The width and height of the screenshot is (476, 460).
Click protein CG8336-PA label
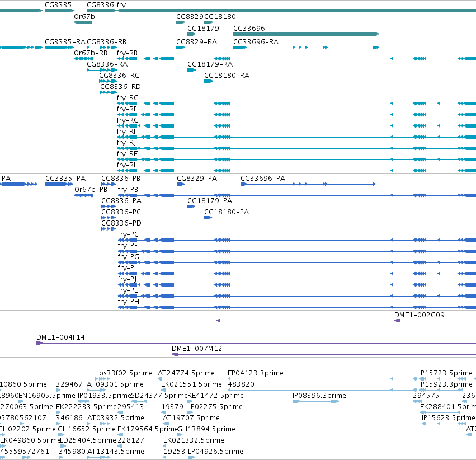coord(121,201)
